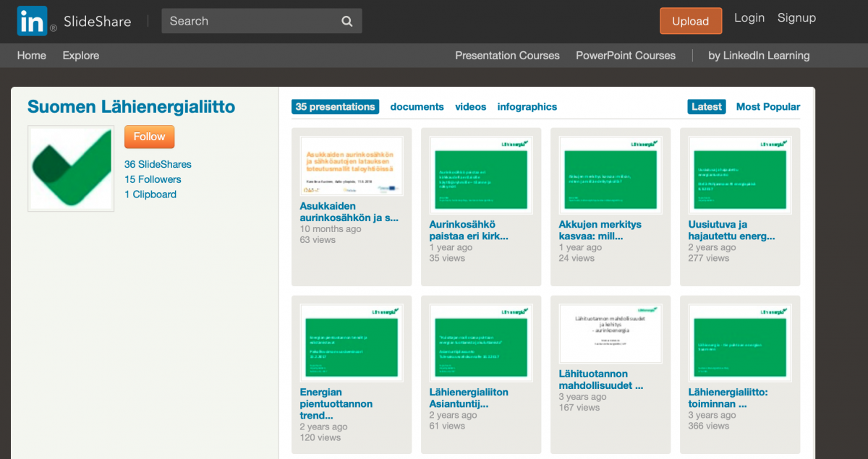The width and height of the screenshot is (868, 459).
Task: Click the search magnifier icon
Action: (347, 21)
